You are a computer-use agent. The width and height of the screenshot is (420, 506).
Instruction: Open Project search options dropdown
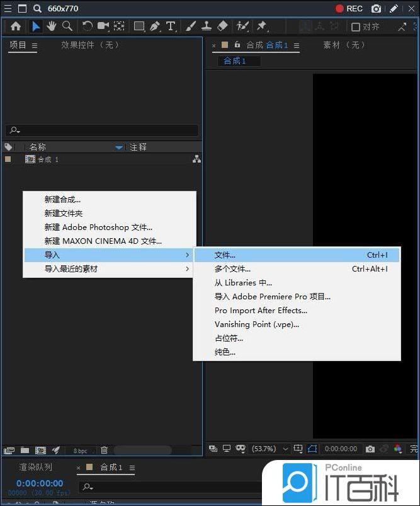15,130
